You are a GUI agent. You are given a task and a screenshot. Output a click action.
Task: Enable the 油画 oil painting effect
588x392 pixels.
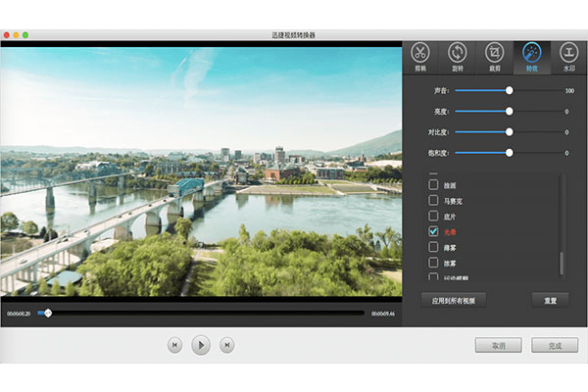click(433, 185)
